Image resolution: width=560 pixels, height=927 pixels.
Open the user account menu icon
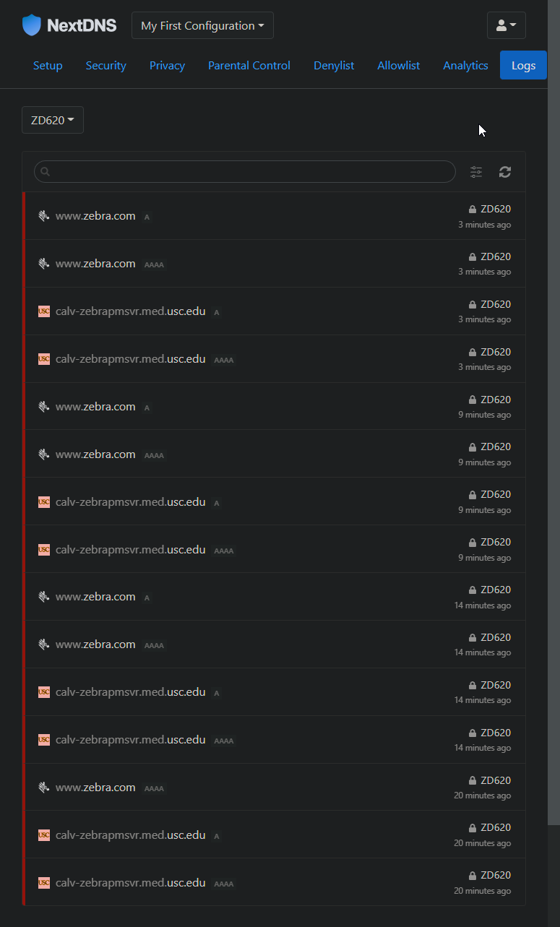506,25
